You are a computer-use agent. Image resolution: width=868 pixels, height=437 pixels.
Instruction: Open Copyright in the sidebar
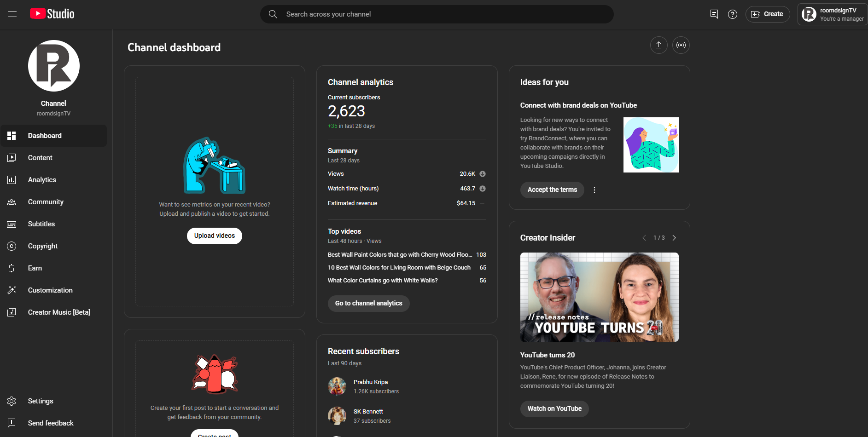[x=54, y=246]
